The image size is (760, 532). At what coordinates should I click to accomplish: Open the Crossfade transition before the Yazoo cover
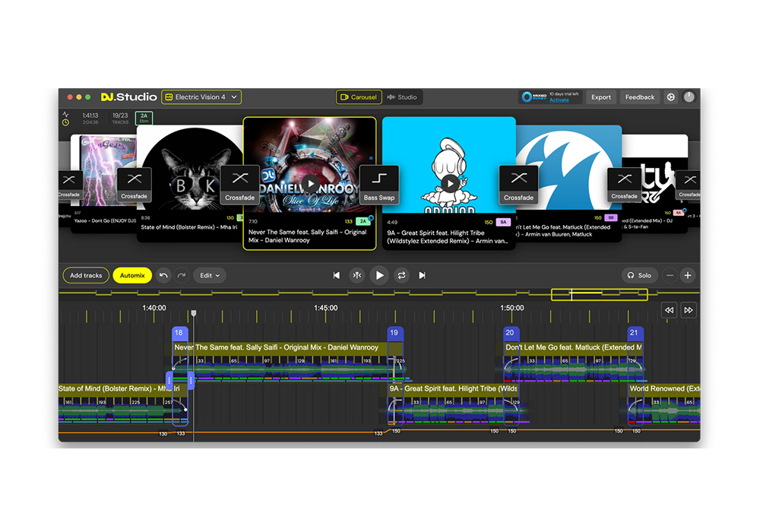(69, 185)
